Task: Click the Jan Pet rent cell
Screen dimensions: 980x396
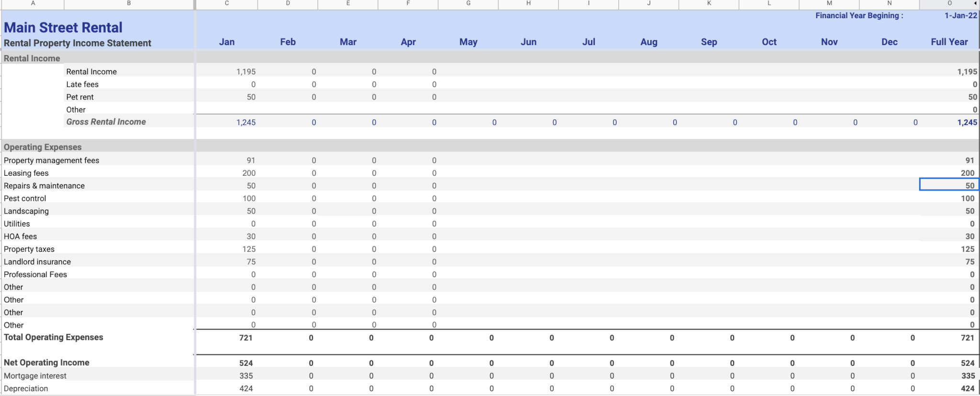Action: click(251, 97)
